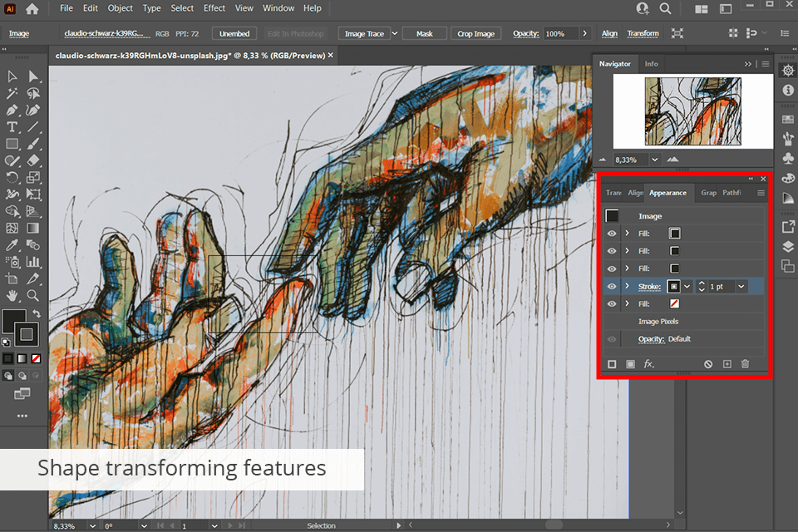Screen dimensions: 798x532
Task: Click the Crop Image button
Action: pyautogui.click(x=475, y=33)
